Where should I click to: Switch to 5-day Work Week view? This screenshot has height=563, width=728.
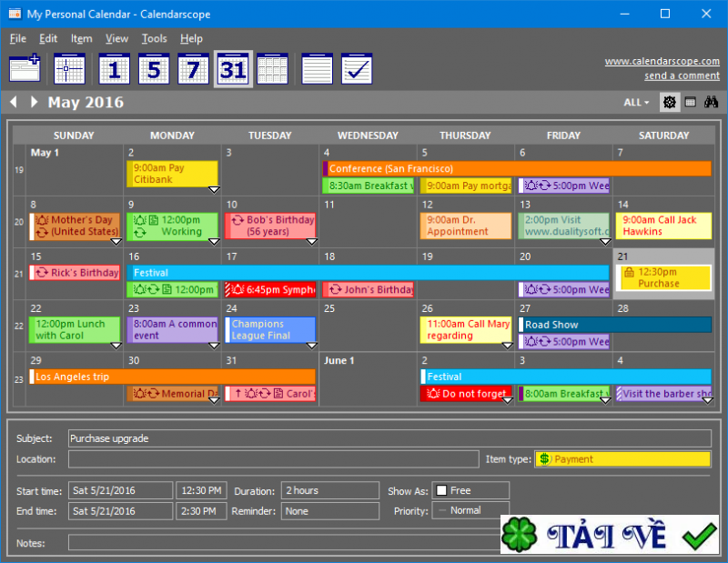(x=154, y=69)
